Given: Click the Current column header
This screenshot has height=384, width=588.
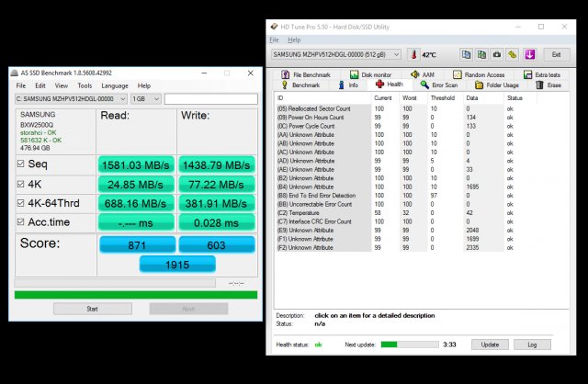Looking at the screenshot, I should pos(385,98).
